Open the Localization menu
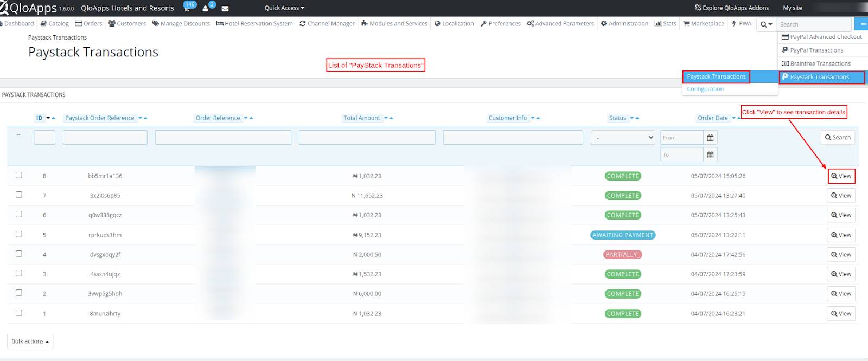Screen dimensions: 868x361 [454, 24]
